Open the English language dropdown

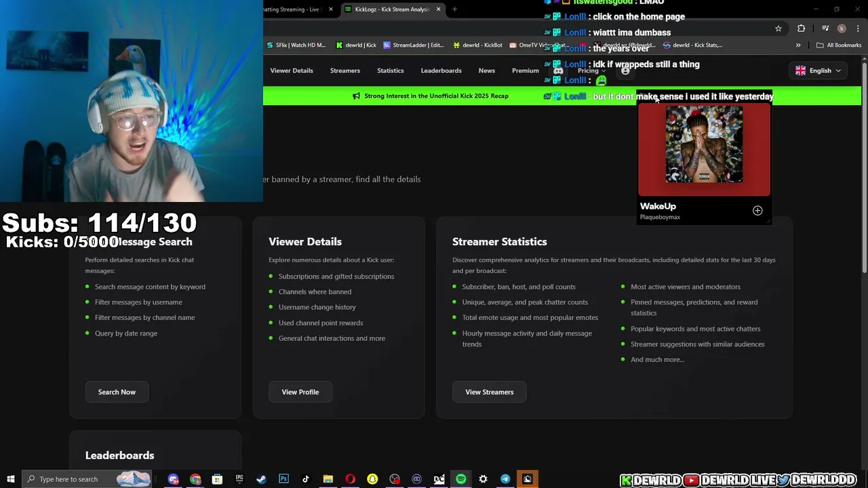[818, 70]
